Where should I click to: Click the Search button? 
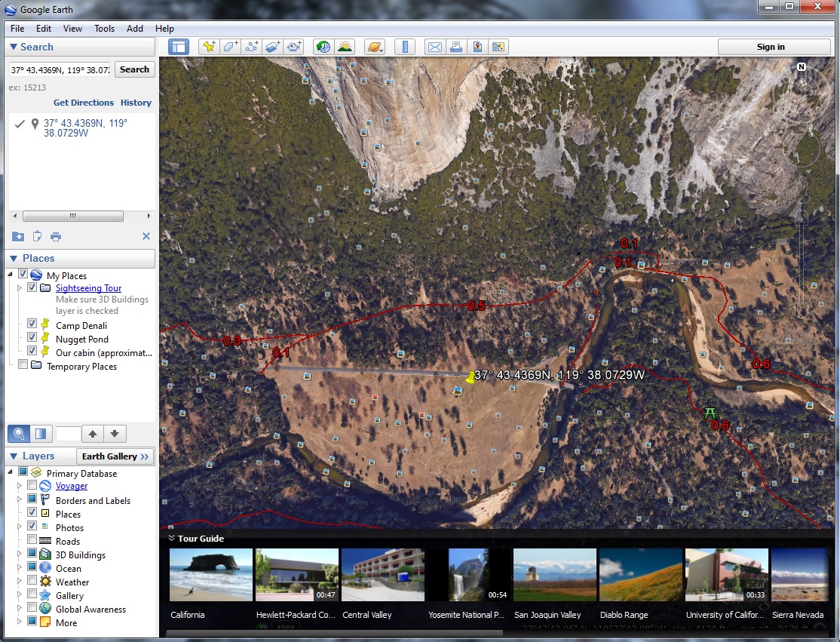(x=134, y=69)
